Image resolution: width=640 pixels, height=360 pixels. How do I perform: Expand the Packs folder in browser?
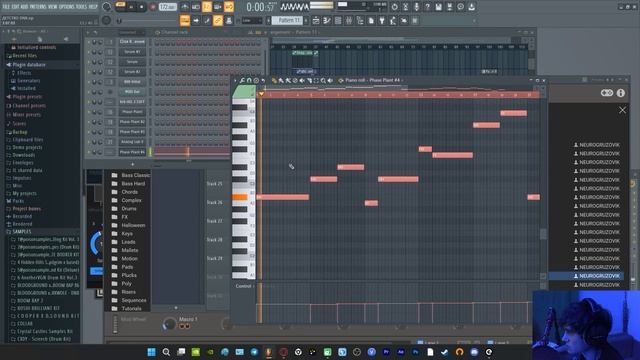[x=18, y=201]
